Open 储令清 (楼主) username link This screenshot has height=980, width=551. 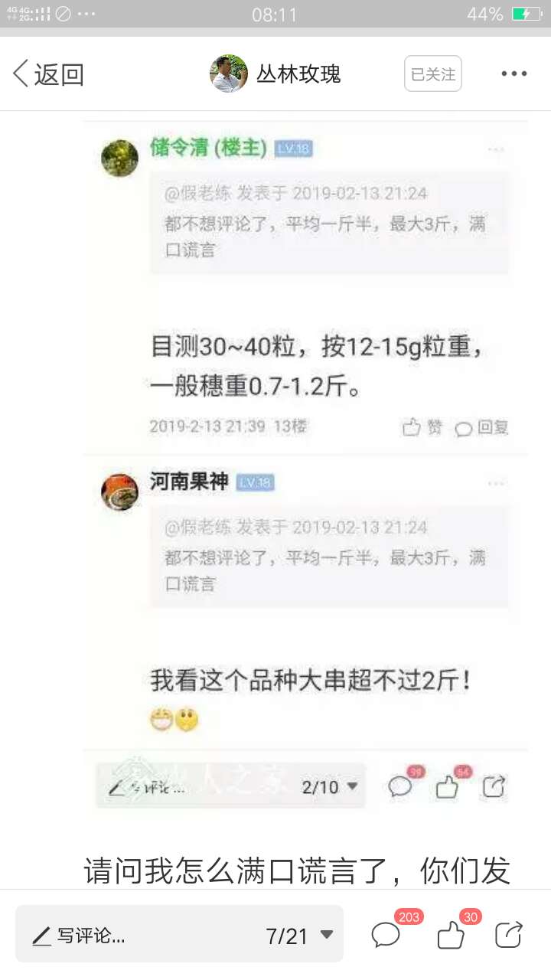point(208,149)
